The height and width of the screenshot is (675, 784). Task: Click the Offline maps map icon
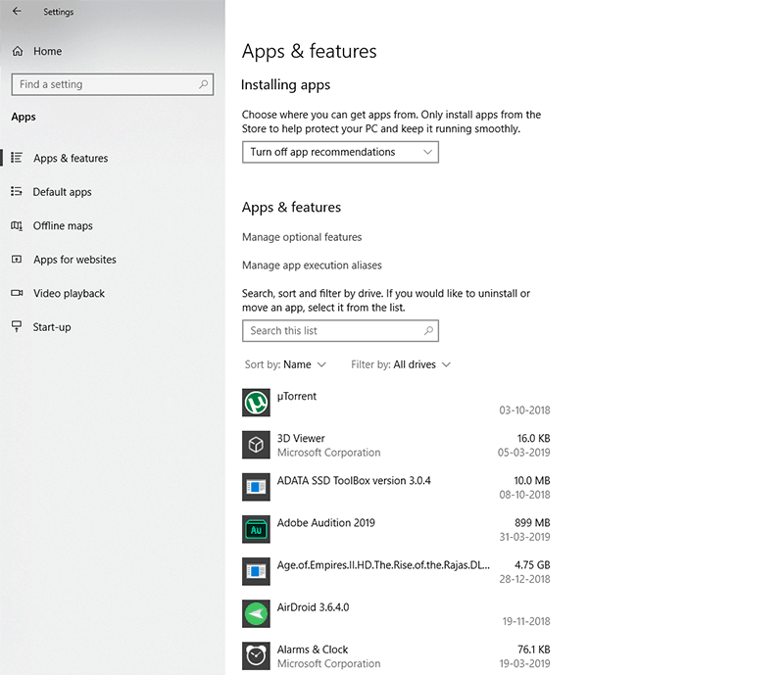coord(17,225)
